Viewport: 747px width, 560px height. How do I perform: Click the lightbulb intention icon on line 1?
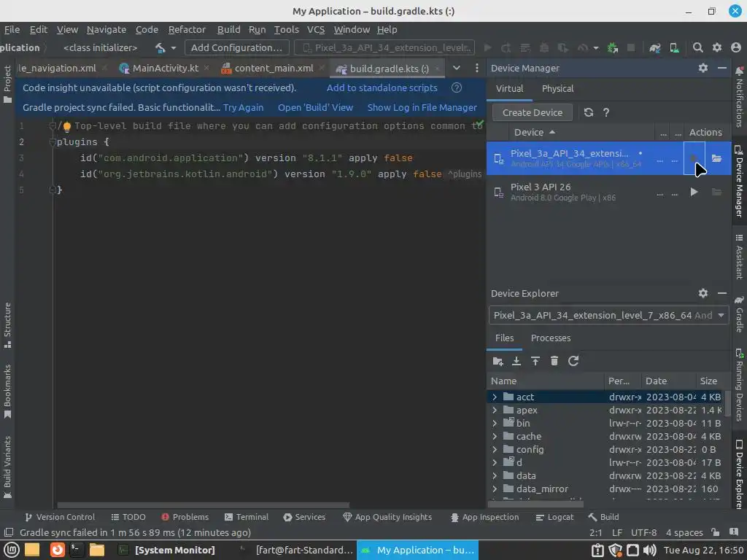point(66,126)
